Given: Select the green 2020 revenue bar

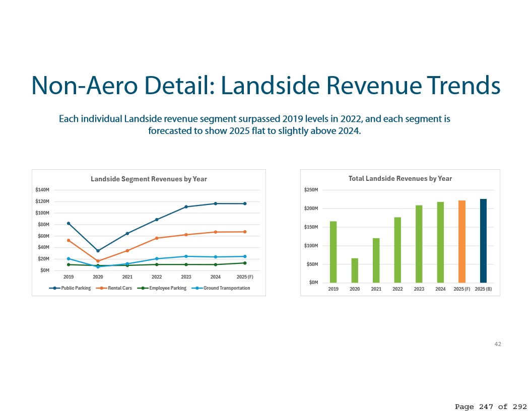Looking at the screenshot, I should click(x=355, y=270).
